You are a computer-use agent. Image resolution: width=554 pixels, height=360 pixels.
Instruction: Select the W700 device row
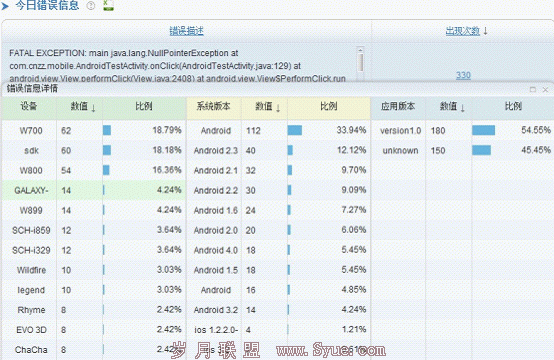coord(94,130)
